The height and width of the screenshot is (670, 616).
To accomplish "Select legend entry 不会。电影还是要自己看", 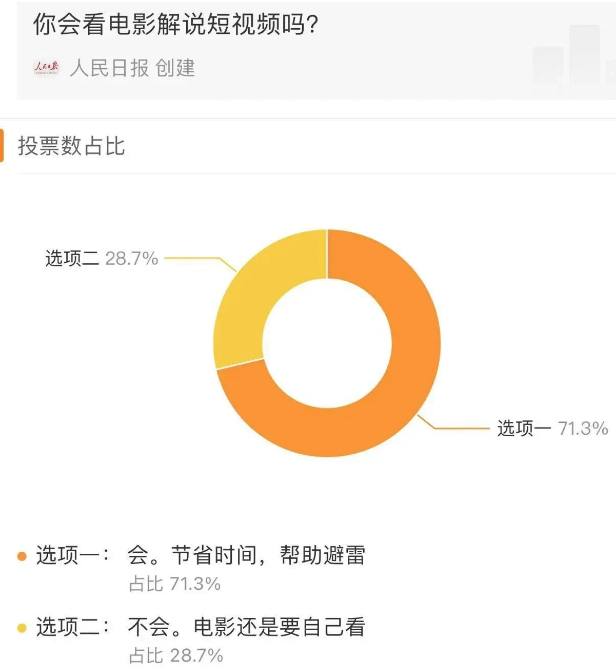I will pyautogui.click(x=246, y=627).
